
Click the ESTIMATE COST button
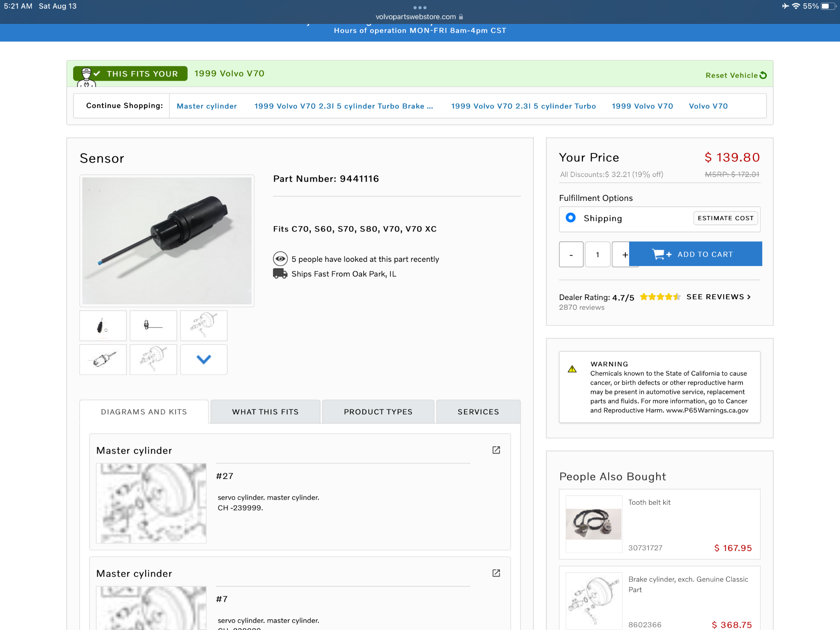click(725, 218)
